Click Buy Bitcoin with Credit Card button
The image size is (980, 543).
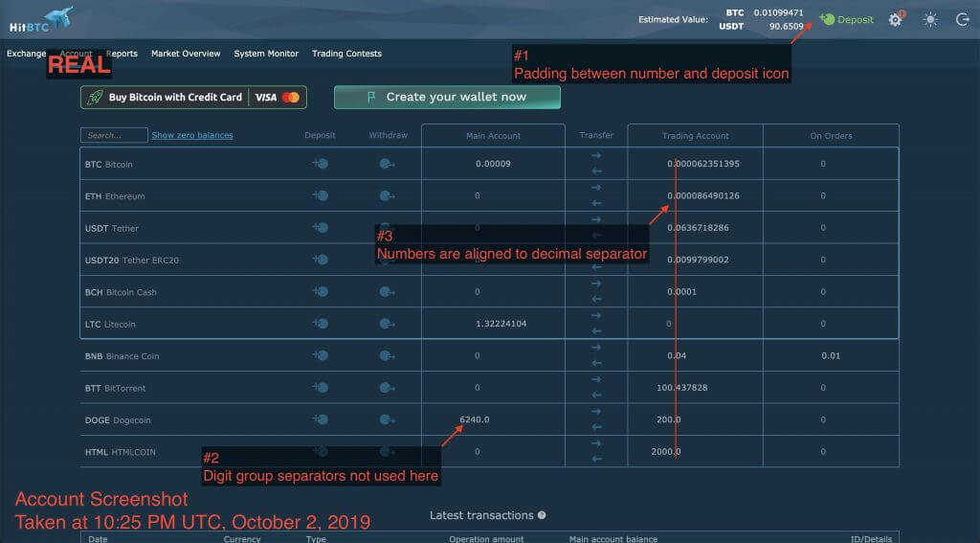[193, 97]
